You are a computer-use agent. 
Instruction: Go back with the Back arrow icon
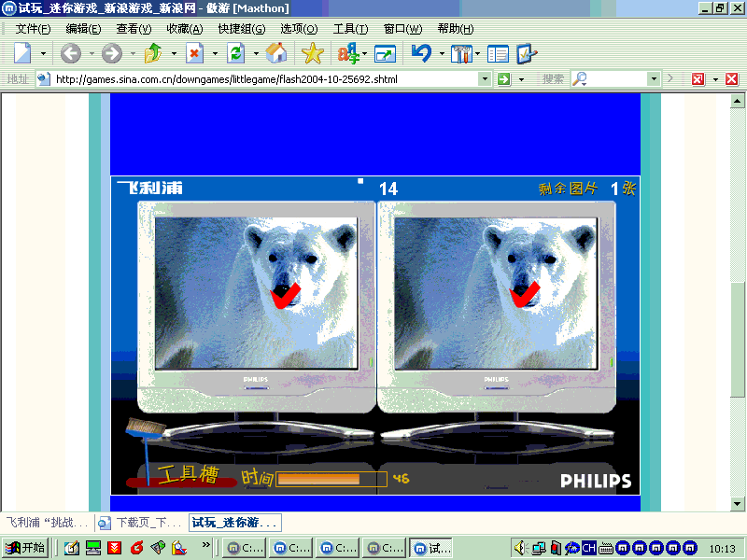(x=71, y=53)
